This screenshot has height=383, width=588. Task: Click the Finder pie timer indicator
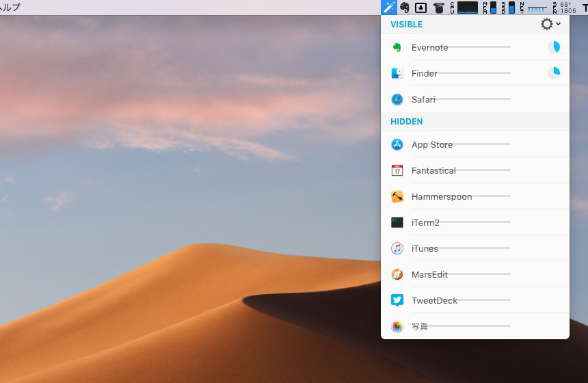(554, 73)
